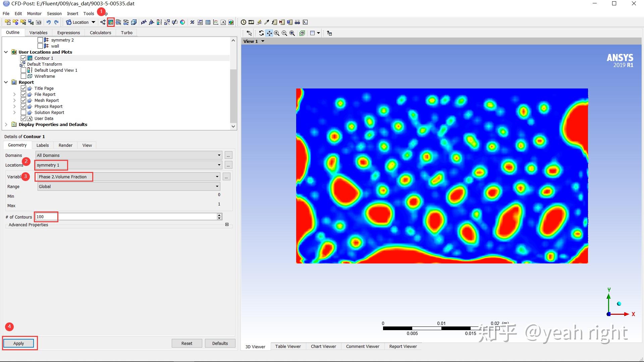
Task: Open the Range dropdown set to Global
Action: click(217, 186)
